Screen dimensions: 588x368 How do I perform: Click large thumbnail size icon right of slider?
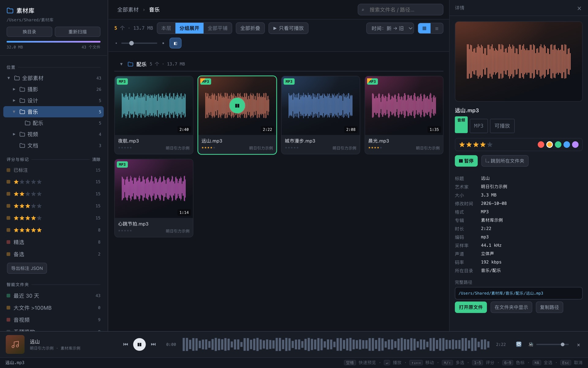[163, 43]
